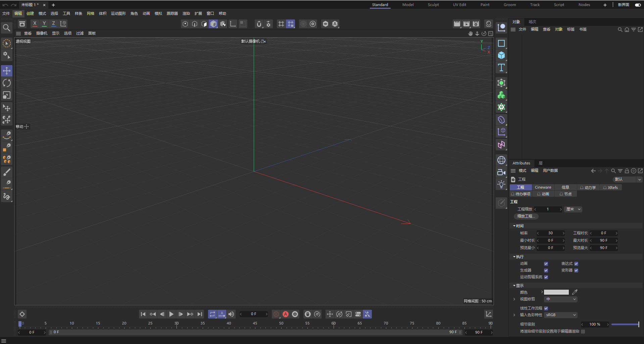This screenshot has width=644, height=344.
Task: Toggle the 变形器 checkbox
Action: [576, 271]
